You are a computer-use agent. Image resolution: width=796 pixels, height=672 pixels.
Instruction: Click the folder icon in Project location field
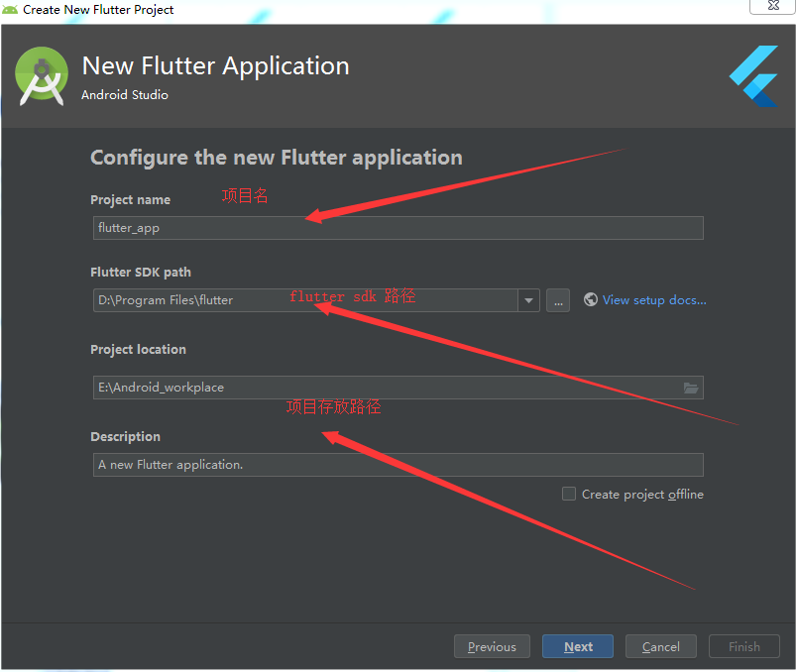pos(691,388)
